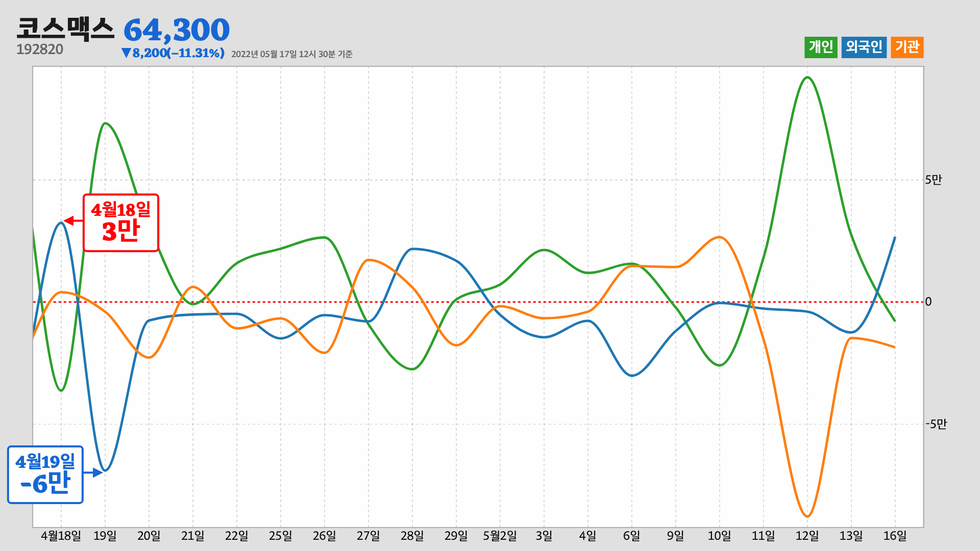This screenshot has width=980, height=551.
Task: Click the 27일 x-axis label
Action: point(369,536)
